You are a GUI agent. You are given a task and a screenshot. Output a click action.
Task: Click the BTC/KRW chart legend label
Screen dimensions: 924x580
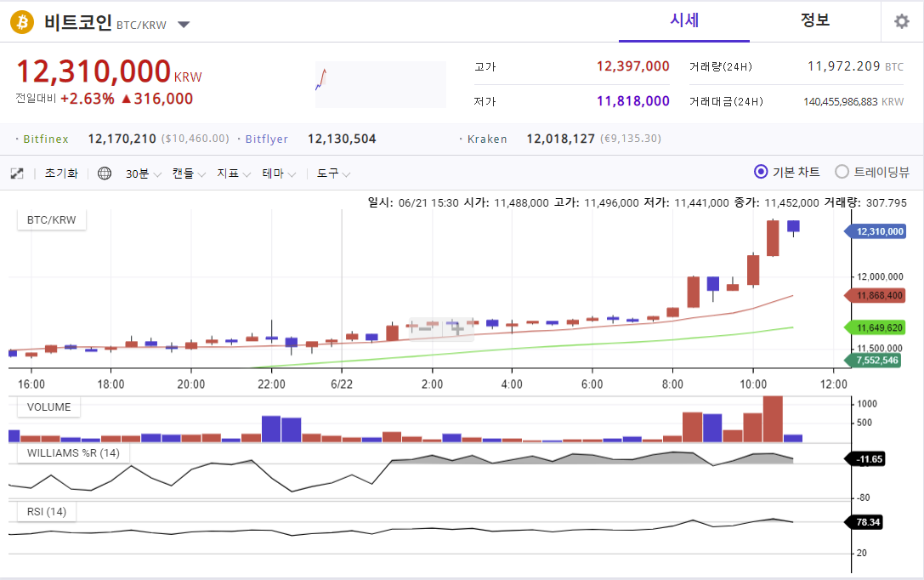tap(51, 220)
